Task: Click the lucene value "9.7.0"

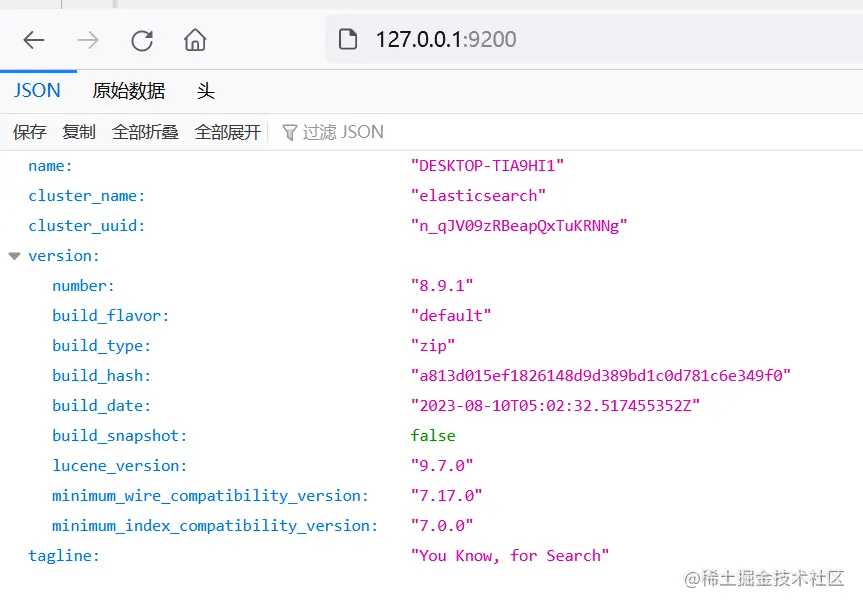Action: tap(442, 466)
